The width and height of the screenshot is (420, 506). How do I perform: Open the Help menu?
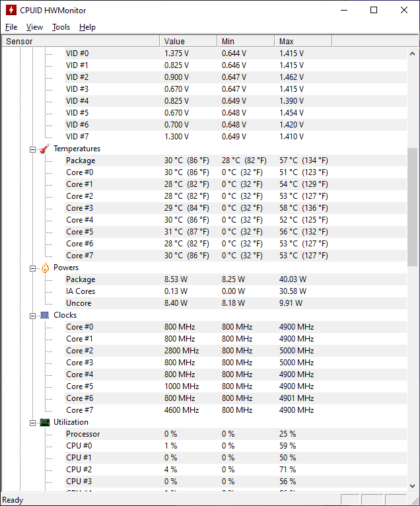pos(87,27)
